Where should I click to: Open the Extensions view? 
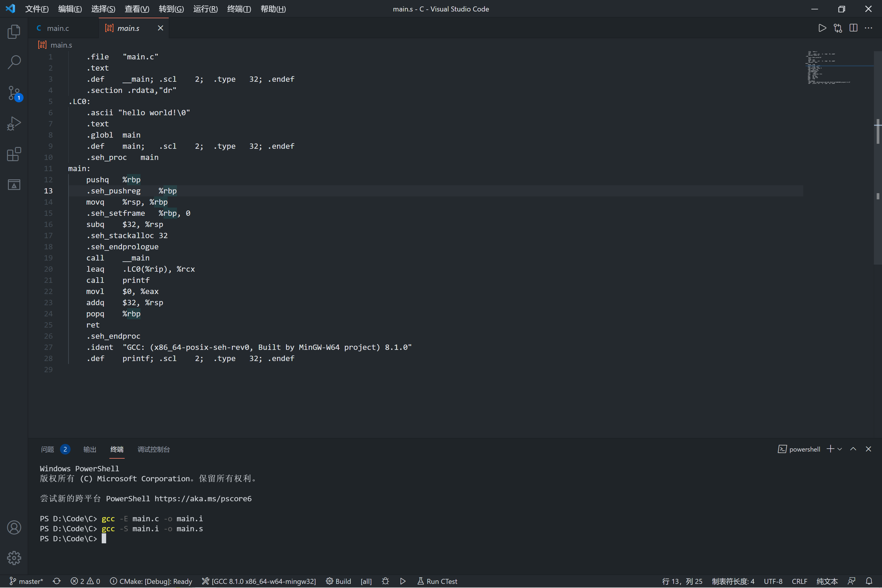tap(14, 154)
